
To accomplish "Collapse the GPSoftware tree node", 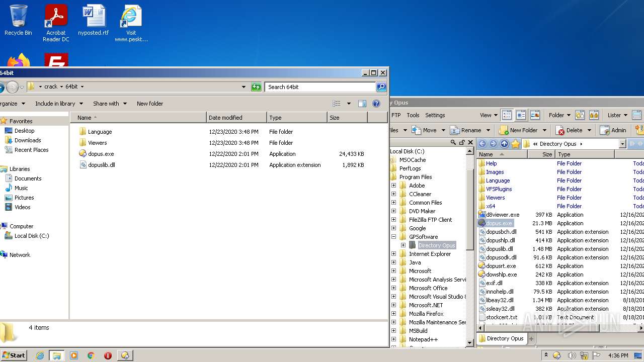I will click(x=394, y=237).
